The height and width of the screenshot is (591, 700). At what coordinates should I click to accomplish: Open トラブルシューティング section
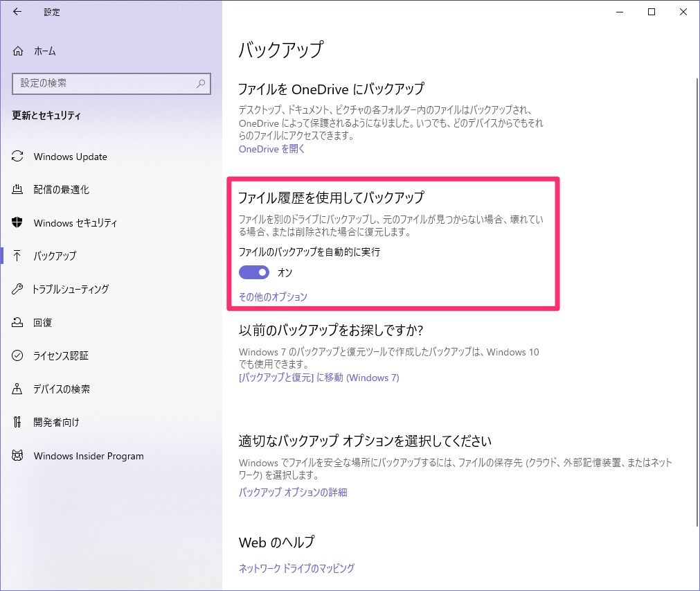pos(71,289)
